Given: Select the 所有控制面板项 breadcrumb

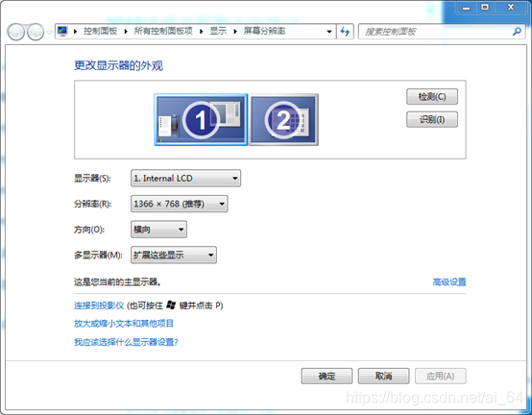Looking at the screenshot, I should [x=163, y=31].
